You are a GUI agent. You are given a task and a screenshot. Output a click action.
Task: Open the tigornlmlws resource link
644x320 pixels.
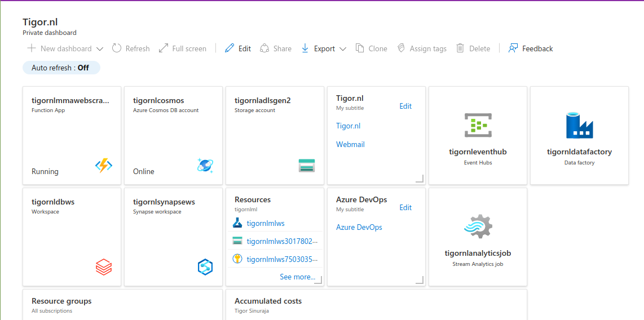point(266,223)
